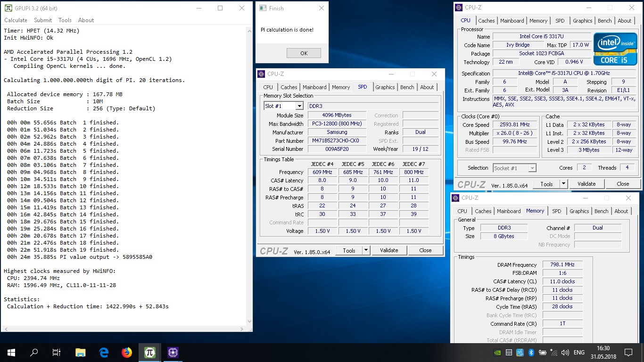Click the title bar icon of the CPU-Z CPU window
The image size is (644, 362).
pyautogui.click(x=459, y=8)
